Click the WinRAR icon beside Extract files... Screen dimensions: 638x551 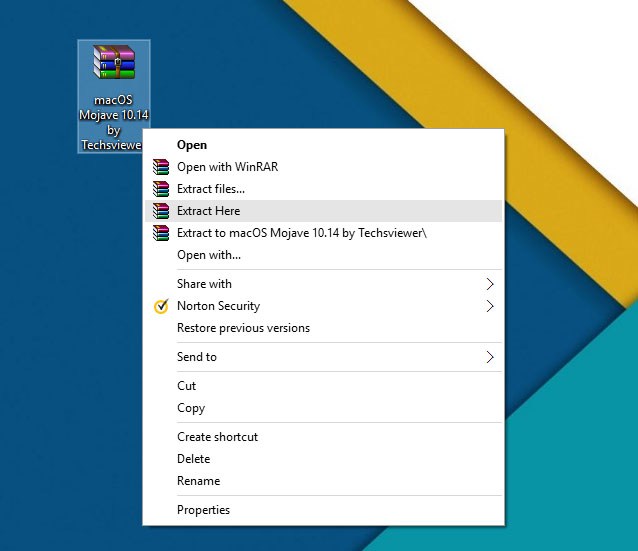point(161,189)
